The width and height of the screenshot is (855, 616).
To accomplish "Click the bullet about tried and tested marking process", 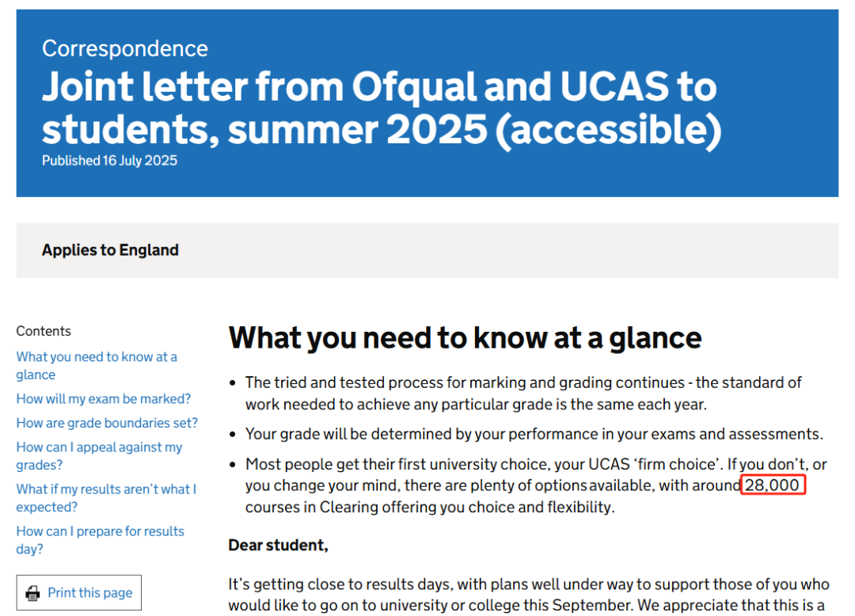I will click(x=523, y=394).
